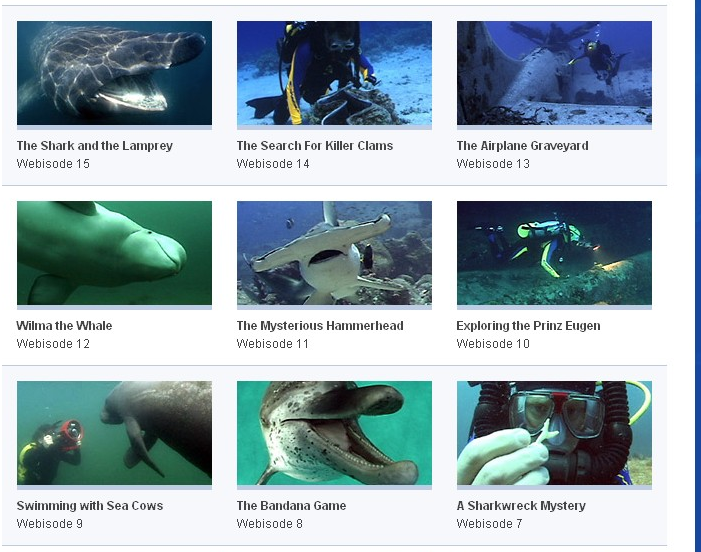Open the spotted dolphin Bandana Game image
Viewport: 701px width, 552px height.
[334, 433]
